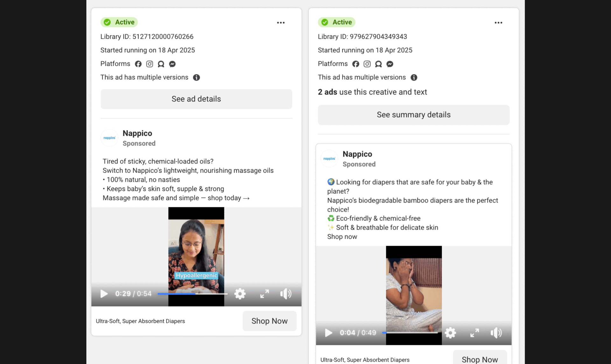
Task: Click Facebook platform icon in right ad card
Action: click(x=356, y=64)
